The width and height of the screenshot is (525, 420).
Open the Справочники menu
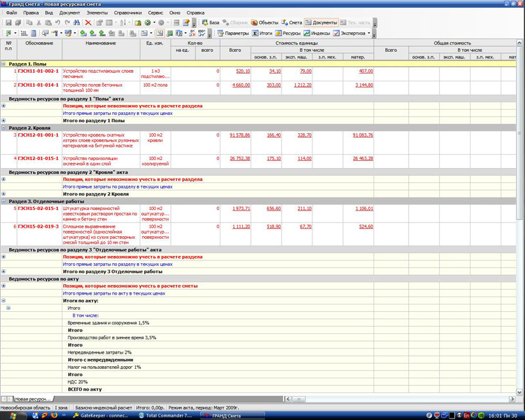point(127,12)
